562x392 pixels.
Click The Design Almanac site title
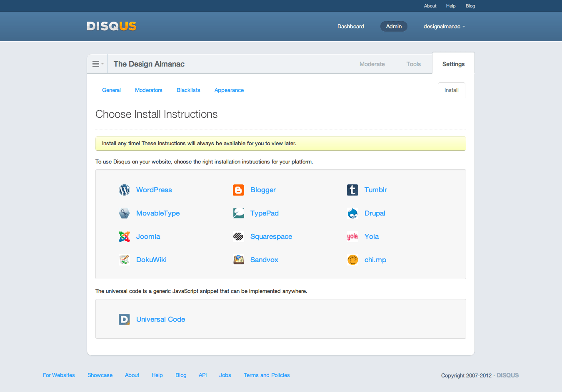149,64
